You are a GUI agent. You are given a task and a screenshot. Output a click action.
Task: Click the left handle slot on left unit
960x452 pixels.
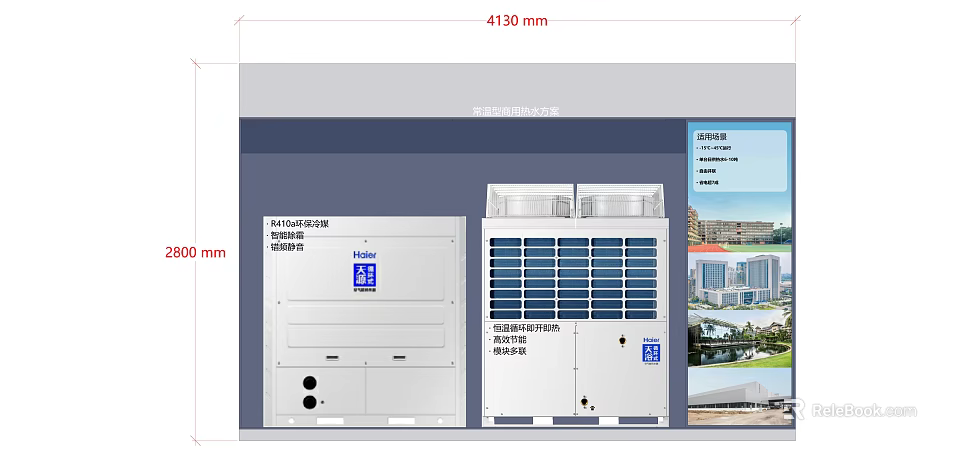[x=332, y=357]
